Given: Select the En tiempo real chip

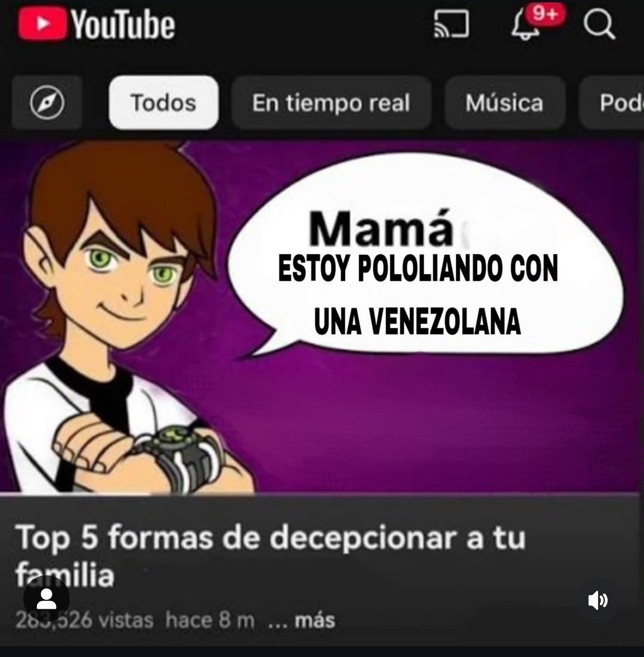Looking at the screenshot, I should (331, 103).
